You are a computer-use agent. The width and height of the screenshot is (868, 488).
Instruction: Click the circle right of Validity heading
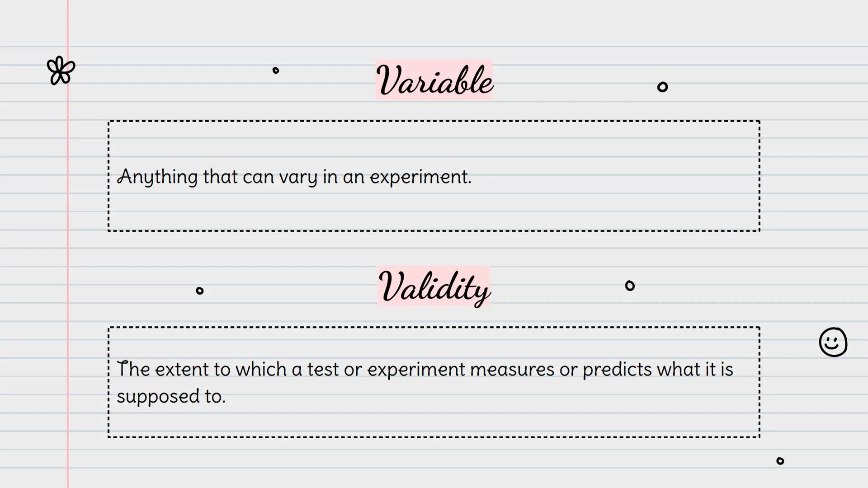630,286
